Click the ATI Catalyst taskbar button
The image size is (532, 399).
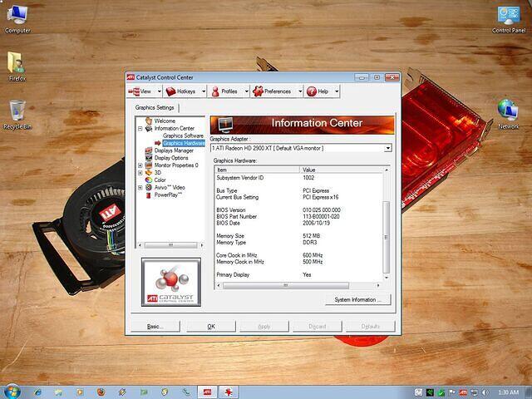click(x=207, y=392)
